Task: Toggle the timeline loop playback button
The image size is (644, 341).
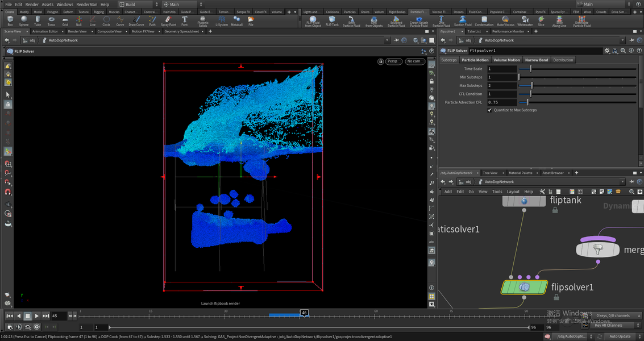Action: click(x=27, y=327)
